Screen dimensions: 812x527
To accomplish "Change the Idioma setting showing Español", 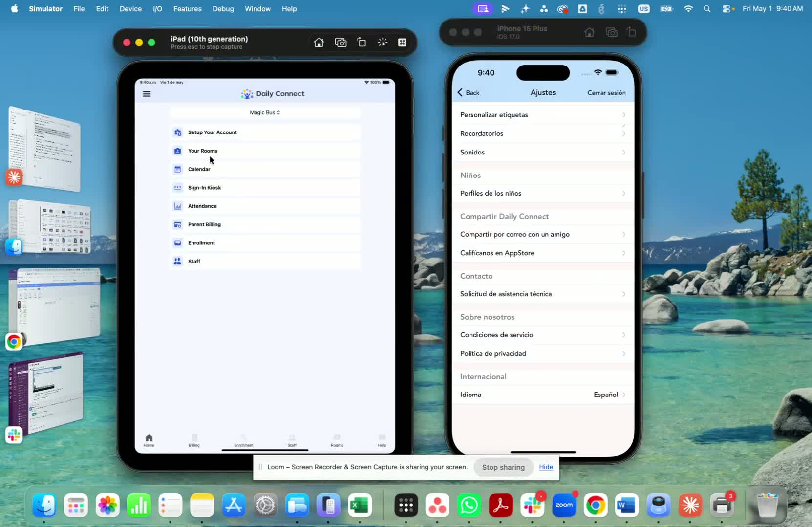I will point(543,395).
